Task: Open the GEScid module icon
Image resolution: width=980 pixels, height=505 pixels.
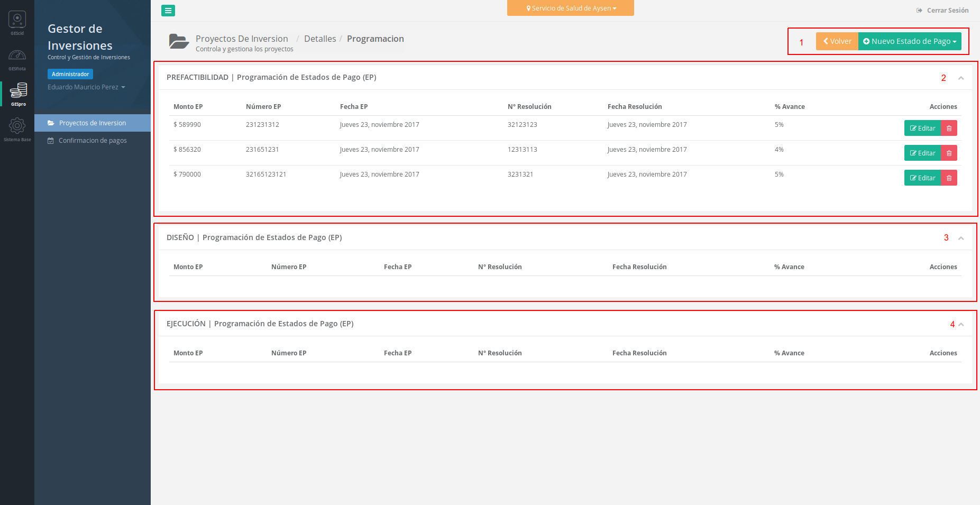Action: 17,21
